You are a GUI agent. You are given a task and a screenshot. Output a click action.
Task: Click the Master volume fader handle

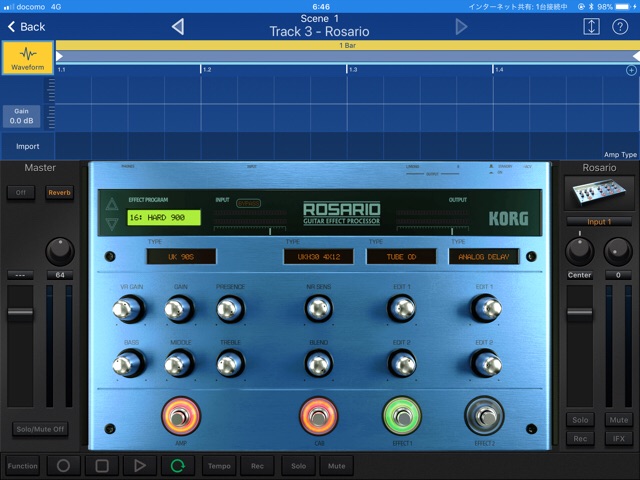[20, 313]
